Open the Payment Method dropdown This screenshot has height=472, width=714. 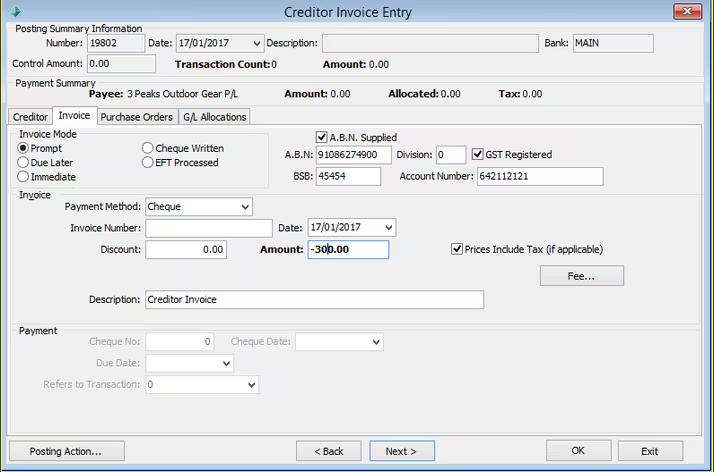(x=245, y=207)
